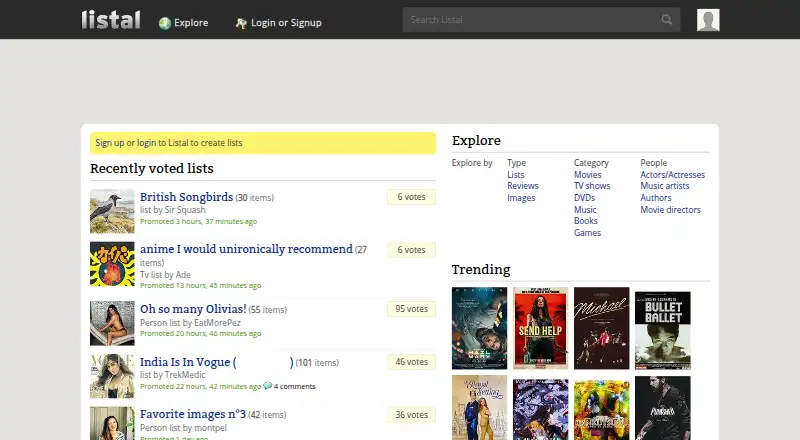The width and height of the screenshot is (800, 440).
Task: Browse Authors people
Action: [656, 198]
